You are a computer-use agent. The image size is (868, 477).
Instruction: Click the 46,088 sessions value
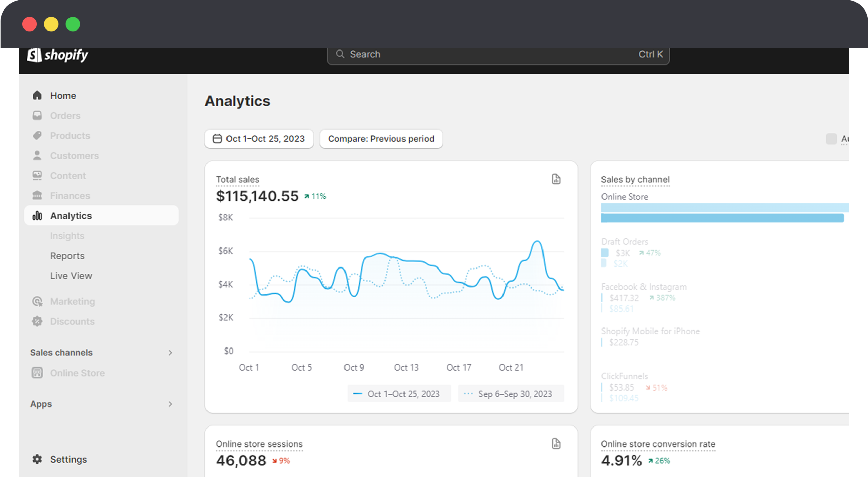pos(241,460)
